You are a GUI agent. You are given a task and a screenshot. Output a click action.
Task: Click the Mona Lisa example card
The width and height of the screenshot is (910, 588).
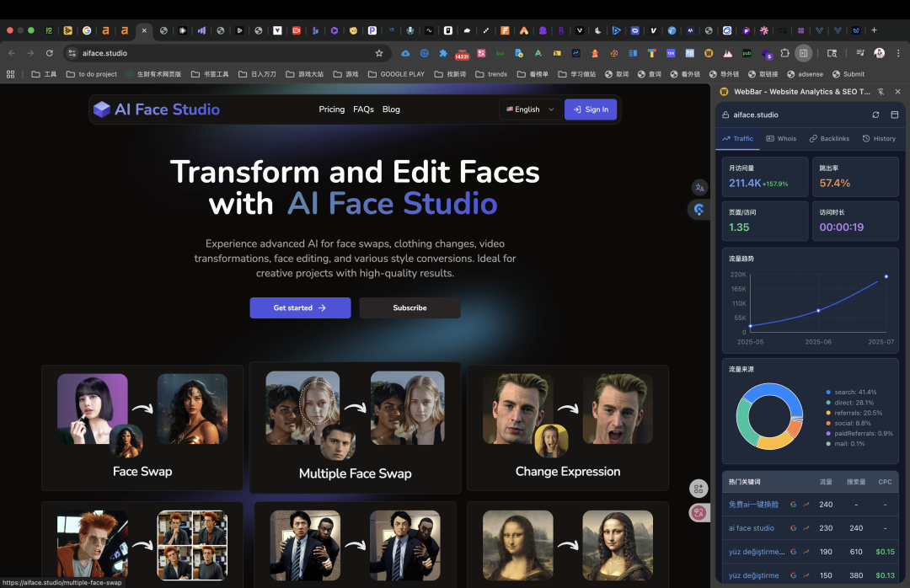(568, 545)
